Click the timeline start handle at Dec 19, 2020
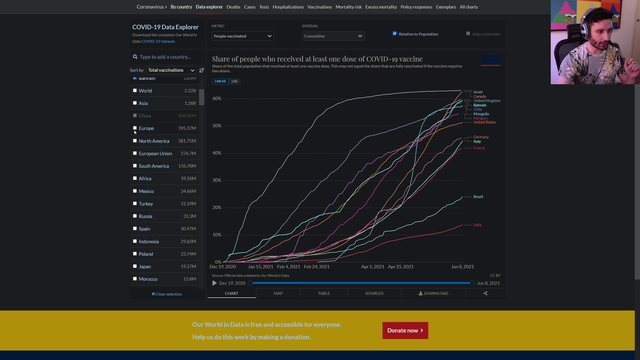Viewport: 640px width, 360px height. 250,283
